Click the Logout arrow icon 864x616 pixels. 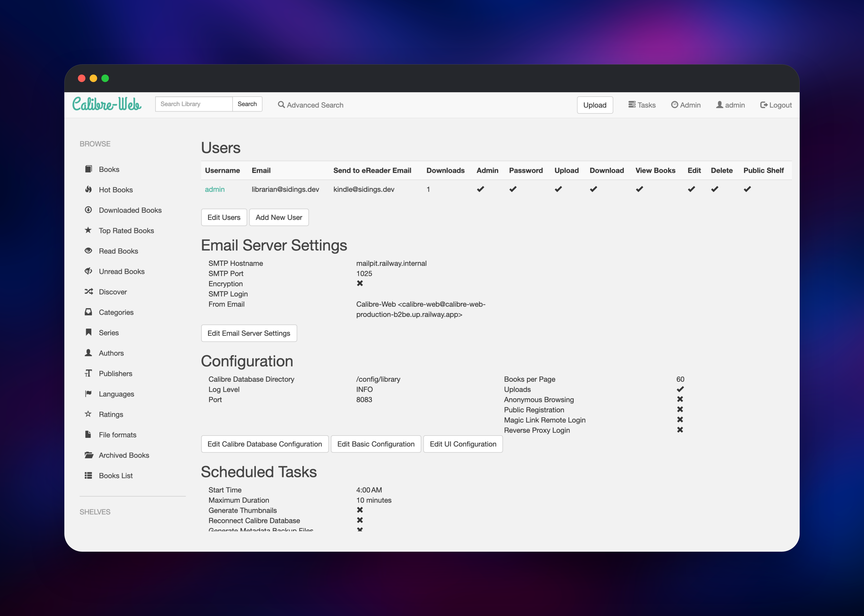point(764,105)
